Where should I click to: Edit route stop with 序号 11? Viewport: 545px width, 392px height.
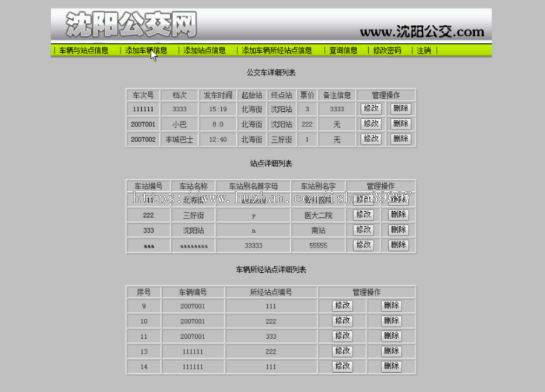[342, 336]
